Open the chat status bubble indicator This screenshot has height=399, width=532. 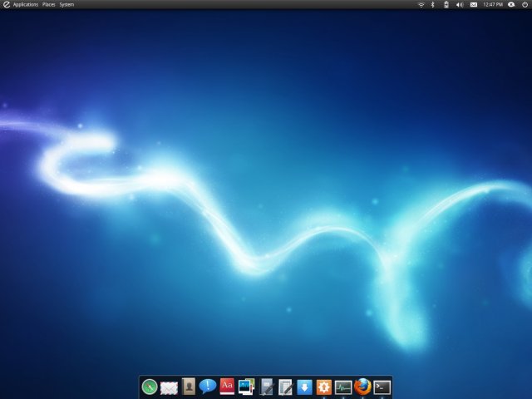511,5
